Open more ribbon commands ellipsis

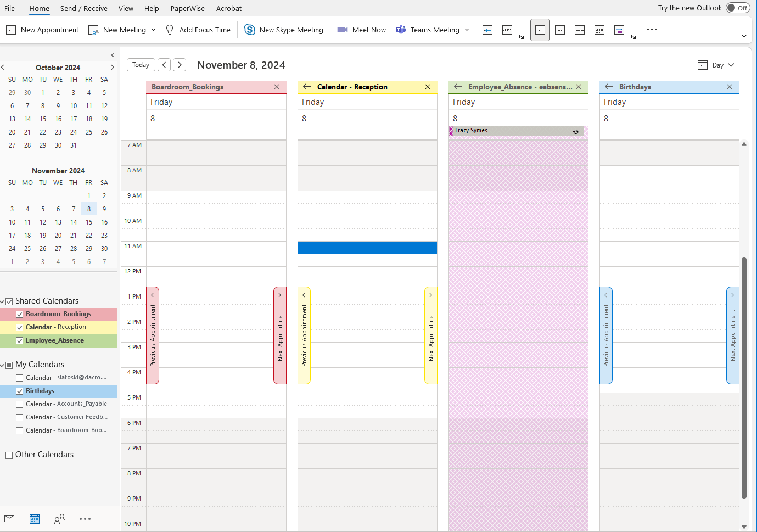(x=652, y=30)
